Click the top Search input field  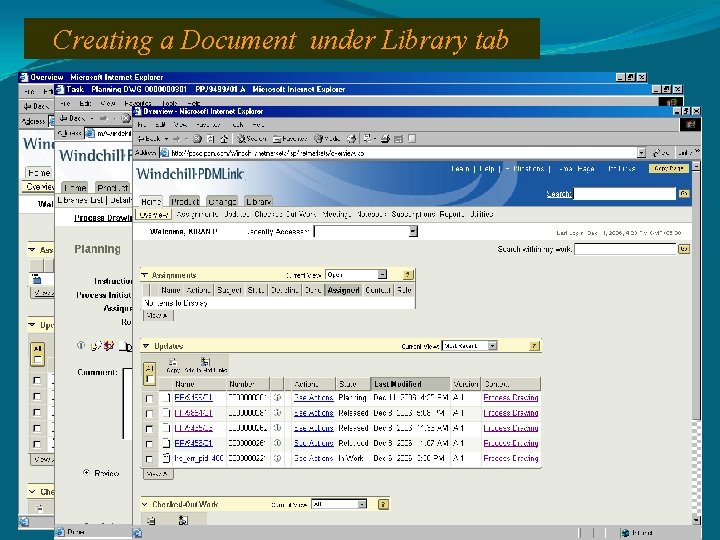point(625,194)
